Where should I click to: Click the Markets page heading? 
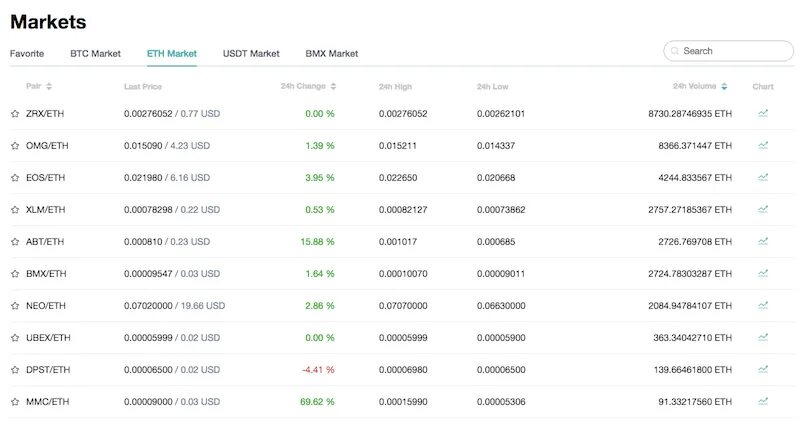point(48,22)
